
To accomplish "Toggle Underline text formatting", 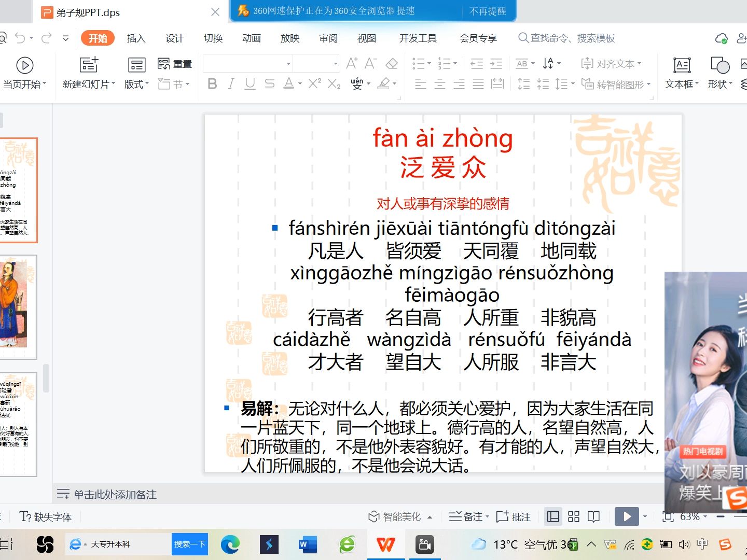I will coord(250,83).
